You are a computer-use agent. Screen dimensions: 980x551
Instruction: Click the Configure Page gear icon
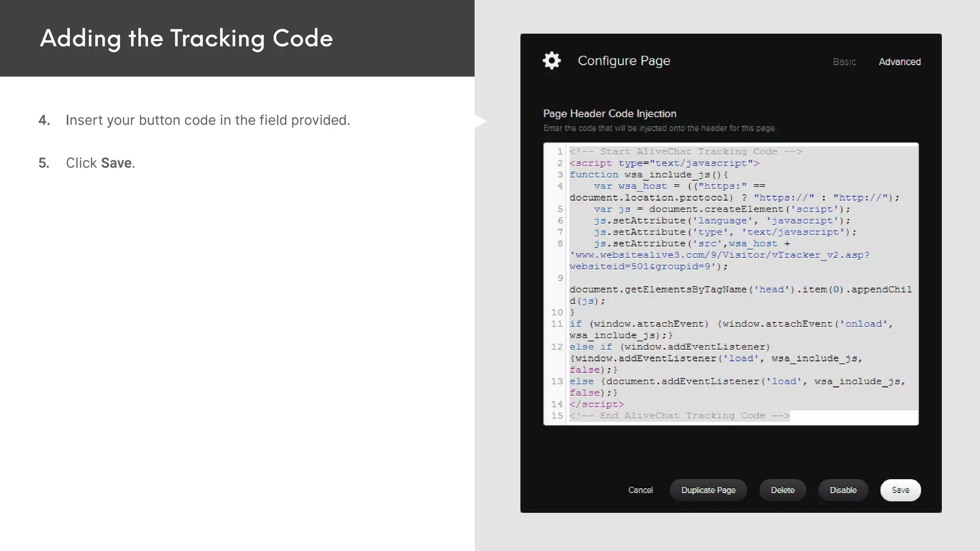pyautogui.click(x=552, y=61)
